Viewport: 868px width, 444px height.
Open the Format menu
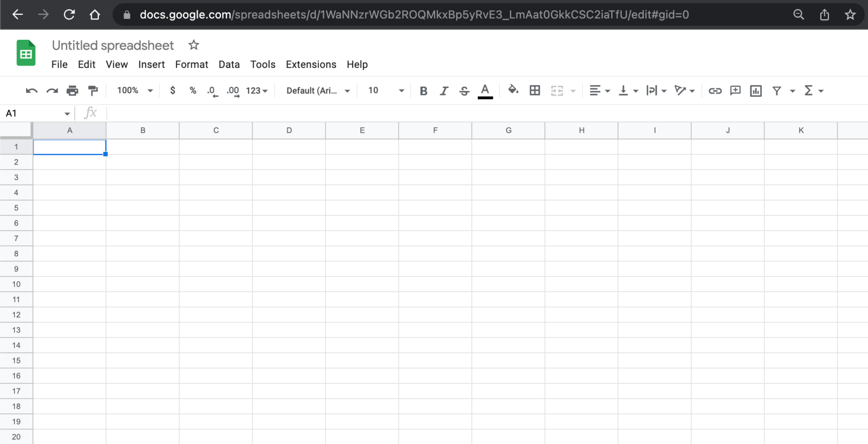(x=192, y=64)
